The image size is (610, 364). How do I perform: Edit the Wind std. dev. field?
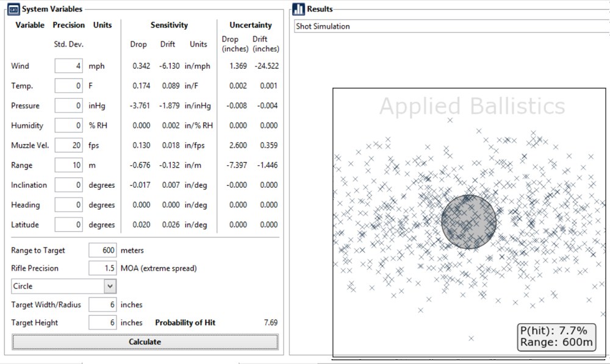coord(68,66)
